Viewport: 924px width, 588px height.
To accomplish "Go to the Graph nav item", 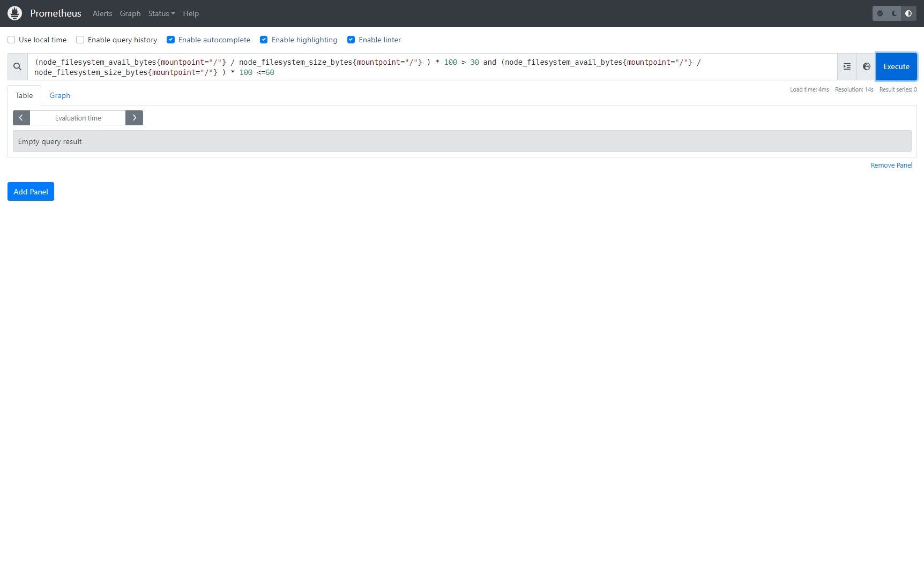I will coord(130,13).
